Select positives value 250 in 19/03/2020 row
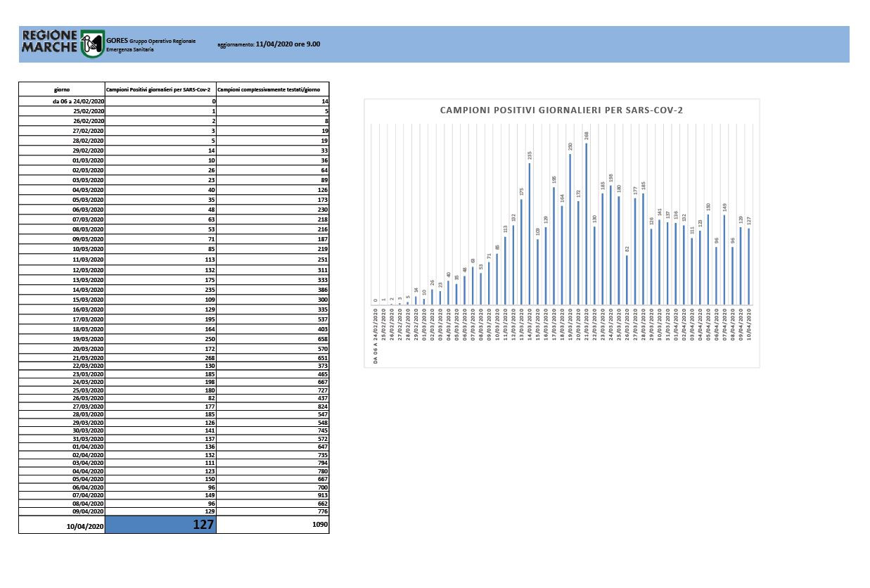 160,338
